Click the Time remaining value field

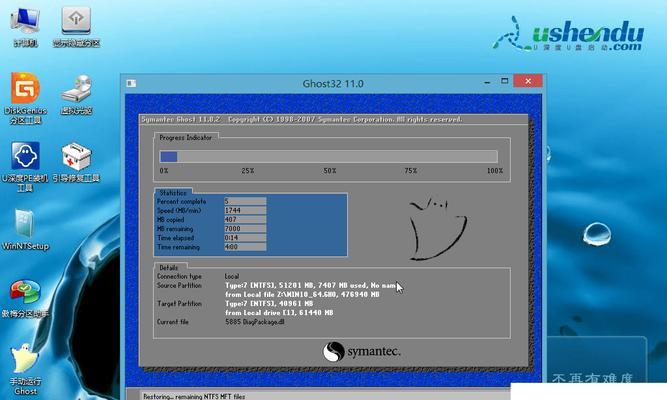[x=245, y=247]
